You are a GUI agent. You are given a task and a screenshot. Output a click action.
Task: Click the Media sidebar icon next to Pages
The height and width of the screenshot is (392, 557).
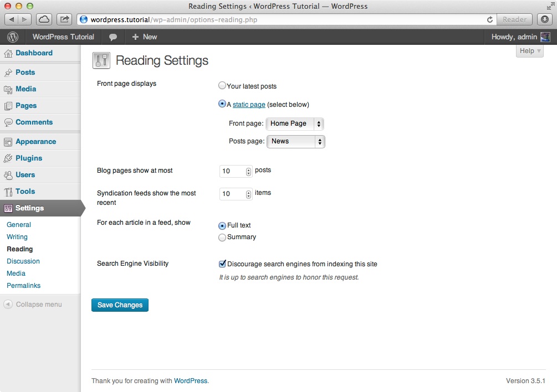8,89
